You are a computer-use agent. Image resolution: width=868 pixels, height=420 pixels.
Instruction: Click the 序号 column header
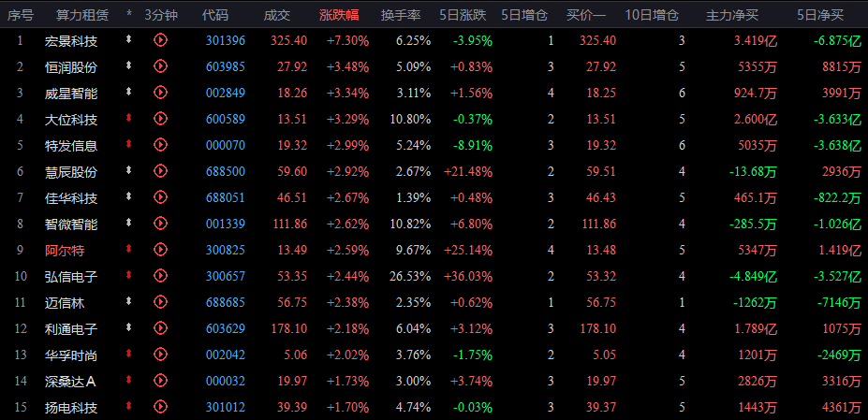21,15
